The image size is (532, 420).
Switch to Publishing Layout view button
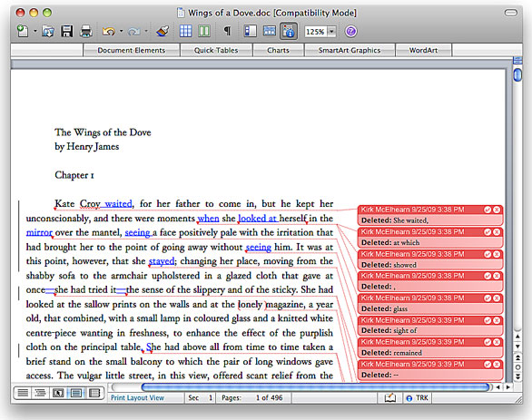point(58,393)
